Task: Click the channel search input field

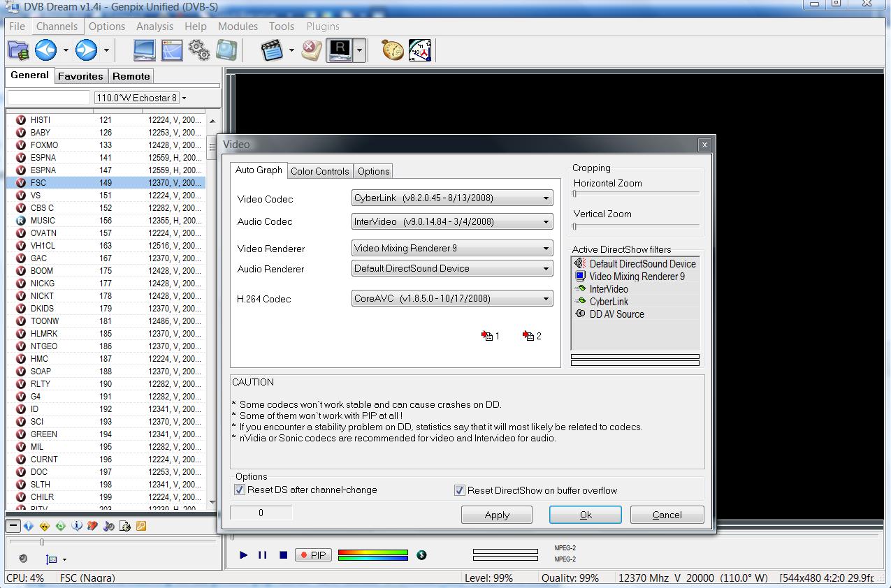Action: point(49,98)
